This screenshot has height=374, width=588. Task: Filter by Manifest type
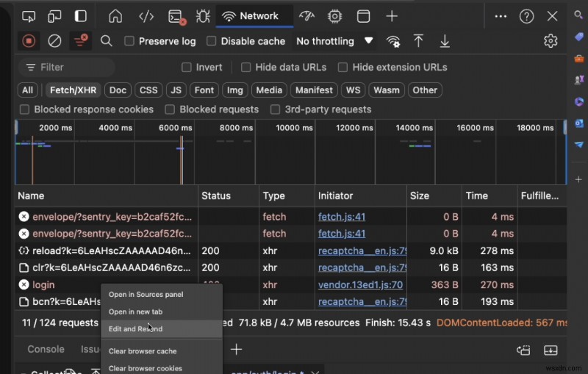pos(314,90)
